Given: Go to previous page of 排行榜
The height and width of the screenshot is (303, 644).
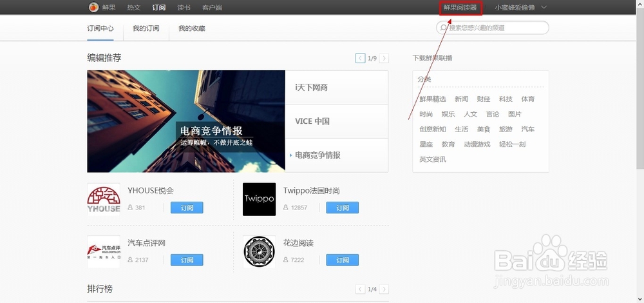Looking at the screenshot, I should [360, 289].
